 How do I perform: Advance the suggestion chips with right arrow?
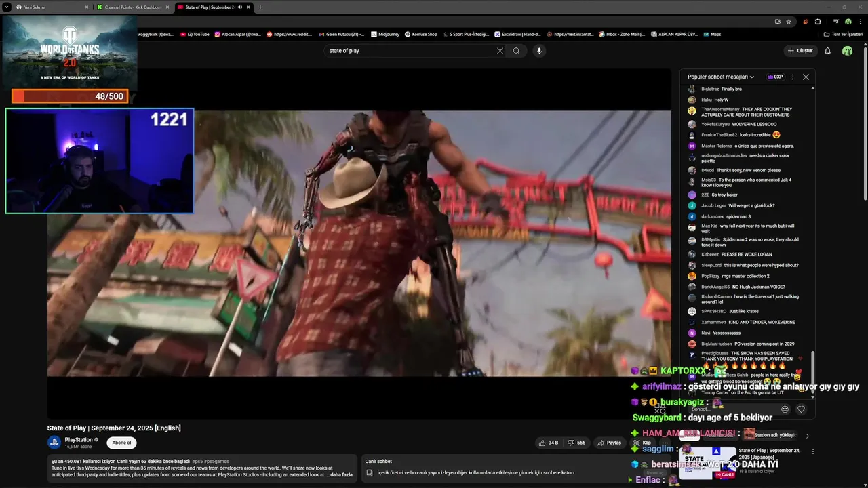(807, 436)
